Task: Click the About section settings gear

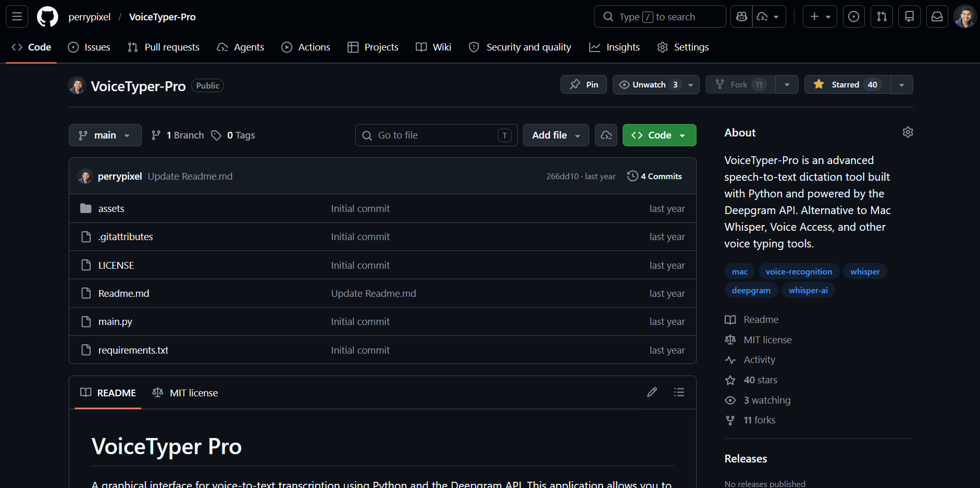Action: (x=908, y=132)
